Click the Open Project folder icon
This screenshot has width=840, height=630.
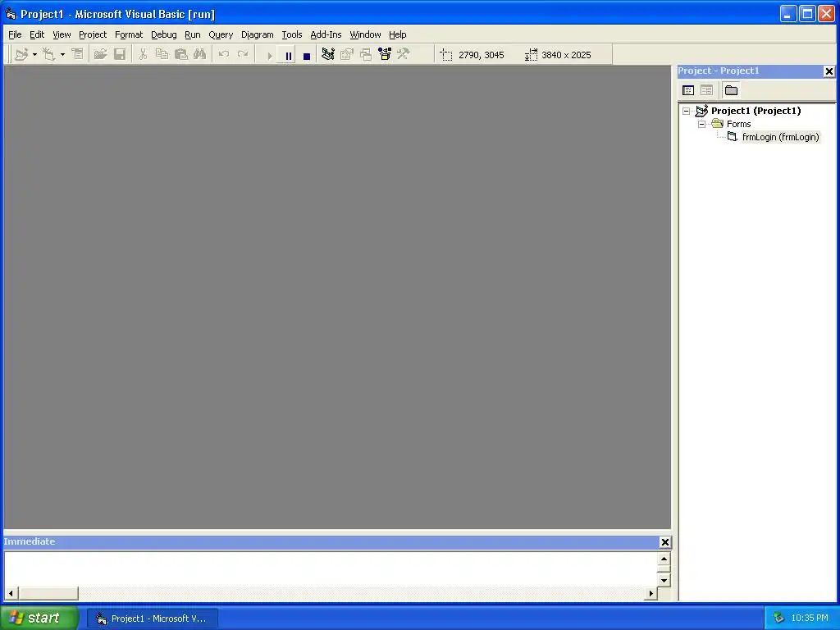click(100, 55)
